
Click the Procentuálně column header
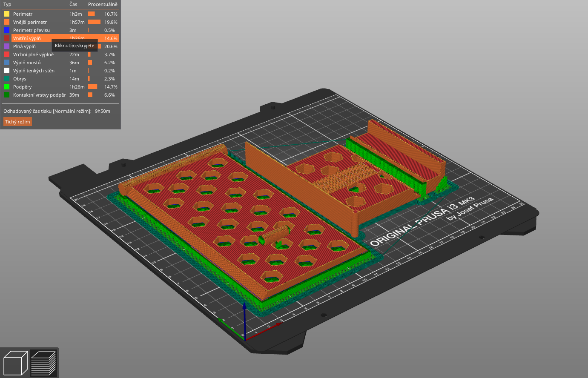103,4
